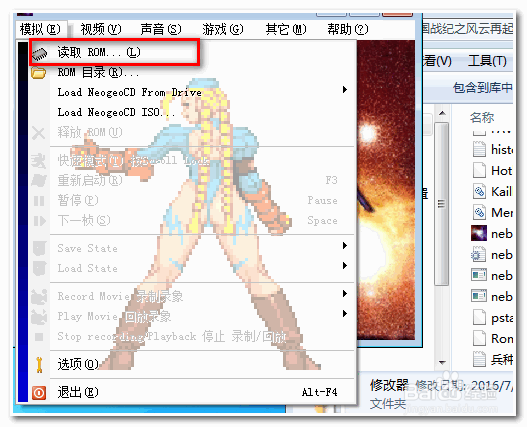
Task: Click the pause icon beside 暂停(P)
Action: coord(39,201)
